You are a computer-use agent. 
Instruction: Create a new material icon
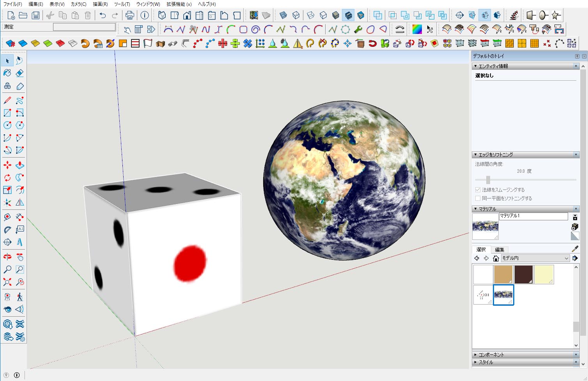575,227
